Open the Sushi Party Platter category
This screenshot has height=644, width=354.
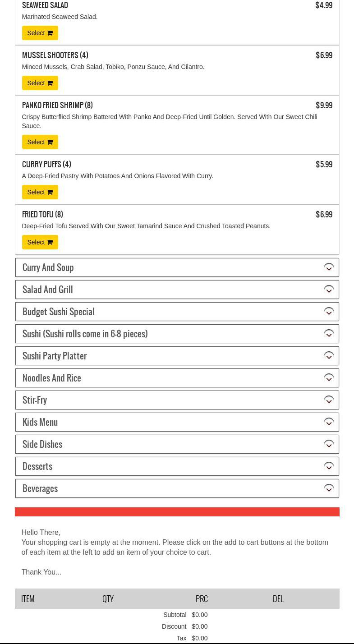tap(177, 356)
